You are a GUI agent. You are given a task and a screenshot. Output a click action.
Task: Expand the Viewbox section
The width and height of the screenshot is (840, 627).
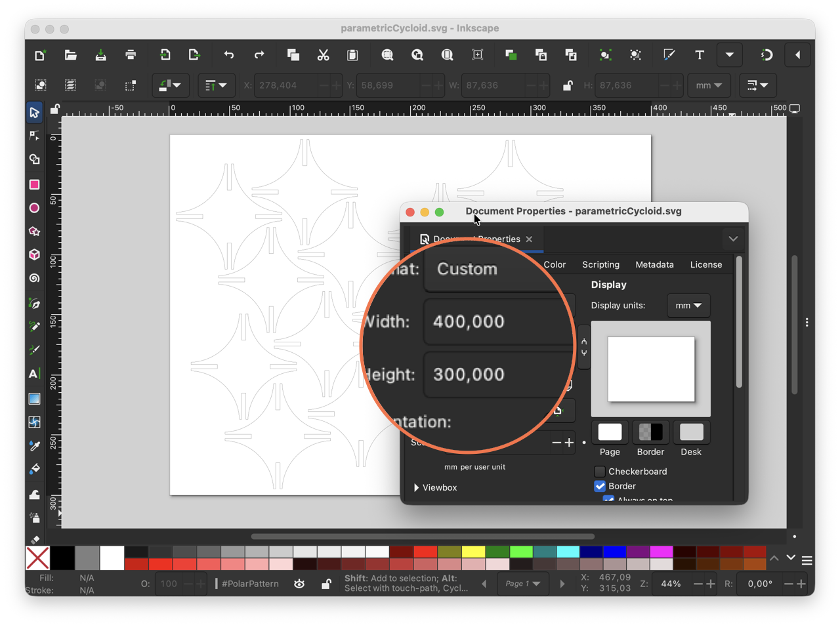(x=436, y=488)
